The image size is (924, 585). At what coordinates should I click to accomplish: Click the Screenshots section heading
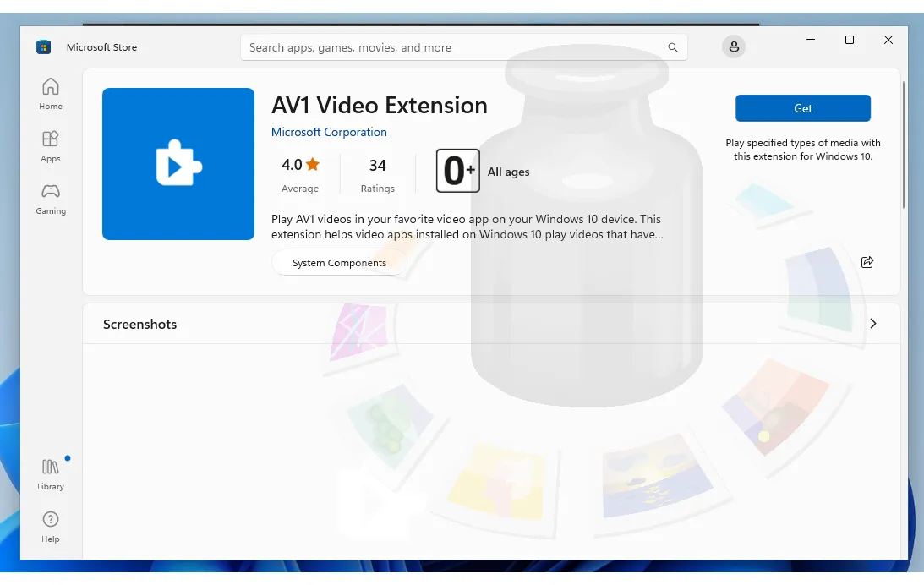(139, 324)
